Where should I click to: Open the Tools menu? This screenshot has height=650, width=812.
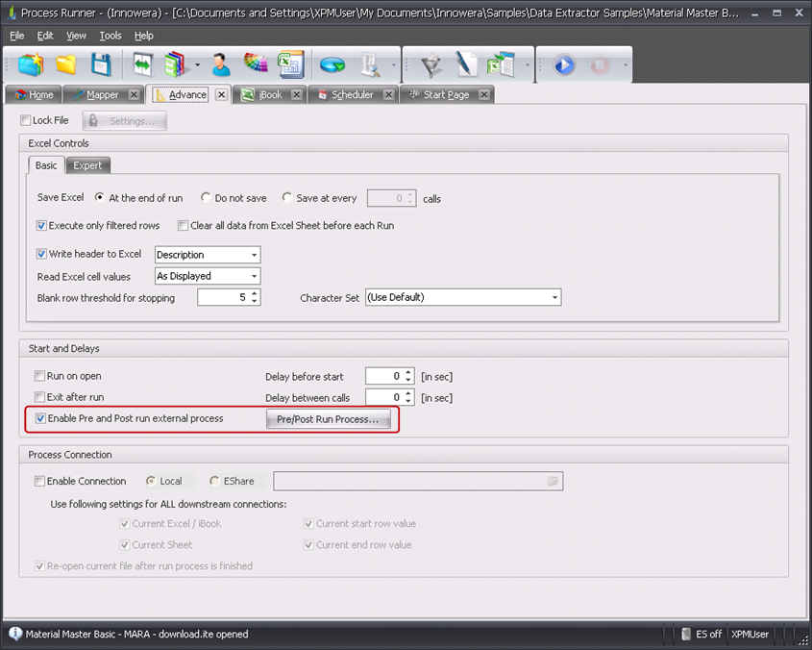point(111,36)
